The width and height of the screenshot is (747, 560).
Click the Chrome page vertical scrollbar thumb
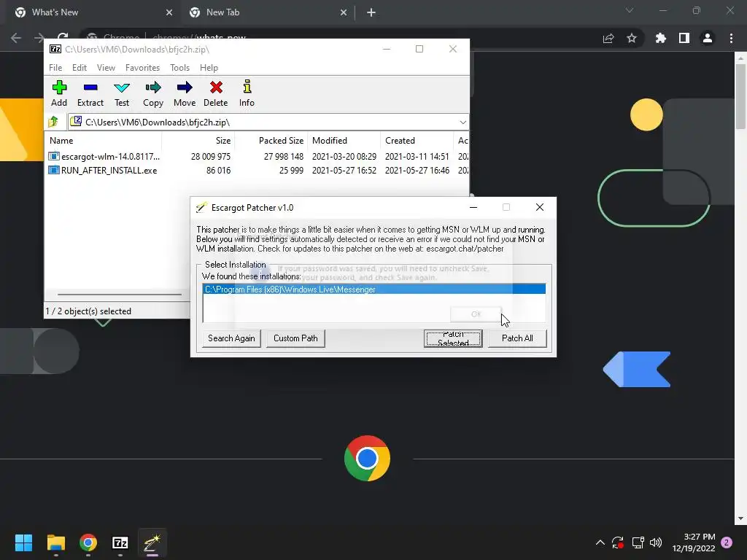coord(740,97)
